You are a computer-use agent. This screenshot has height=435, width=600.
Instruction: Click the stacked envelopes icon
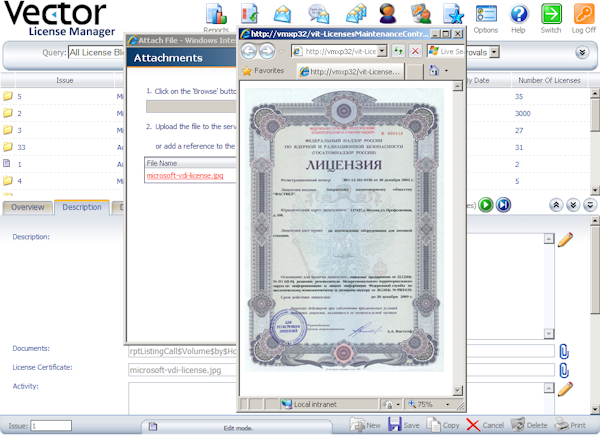356,14
